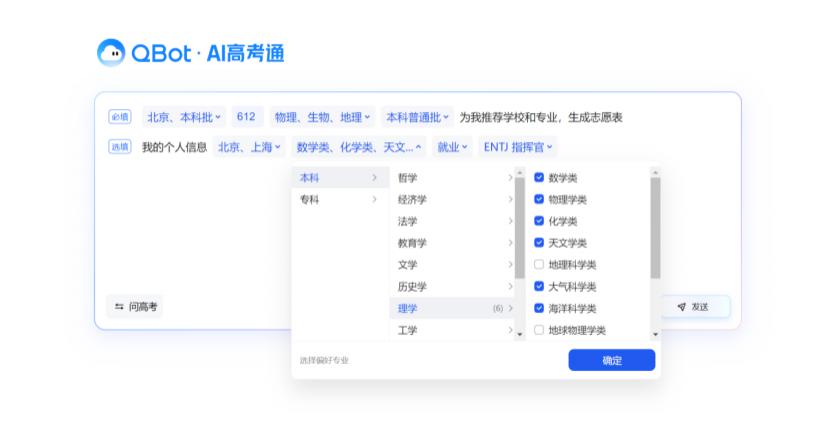This screenshot has height=424, width=828.
Task: Uncheck the 数学类 checkbox
Action: coord(539,177)
